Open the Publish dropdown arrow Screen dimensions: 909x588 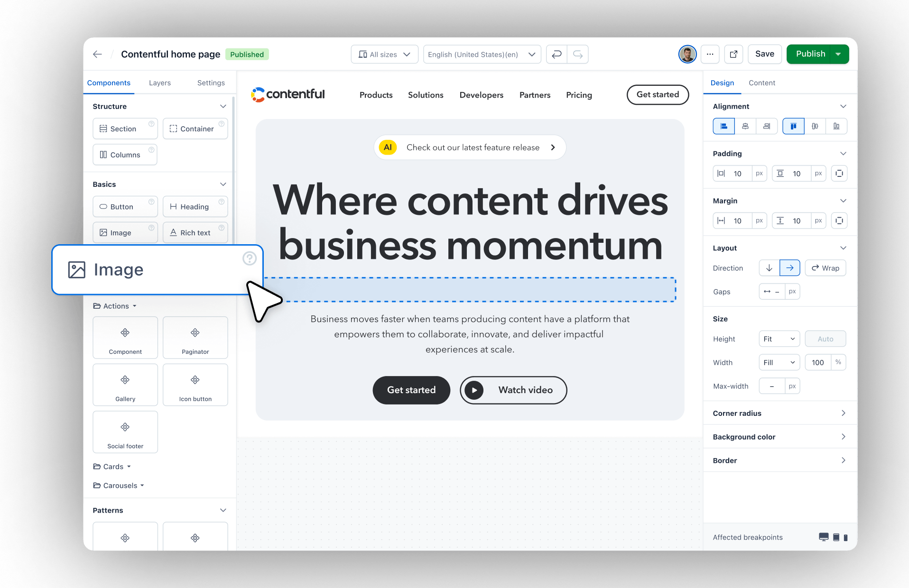(839, 54)
